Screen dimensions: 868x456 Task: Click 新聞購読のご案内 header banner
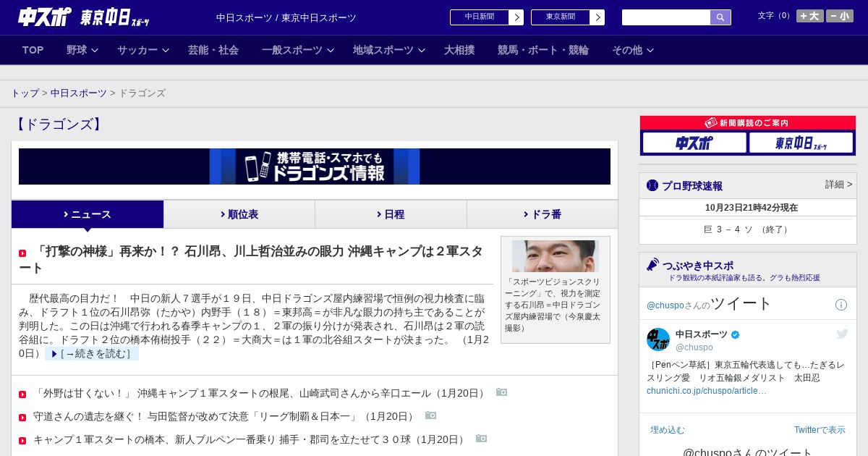click(748, 123)
